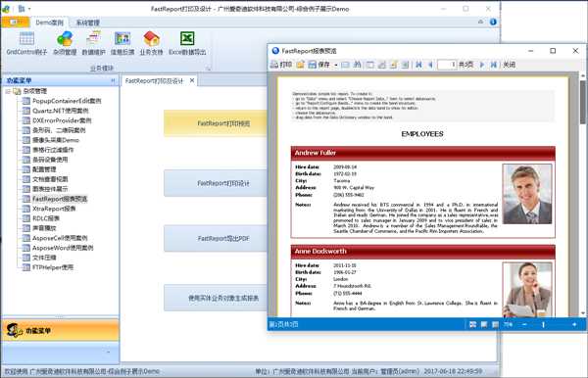Click the first page-view mode icon in status bar
The image size is (588, 378).
click(x=472, y=324)
